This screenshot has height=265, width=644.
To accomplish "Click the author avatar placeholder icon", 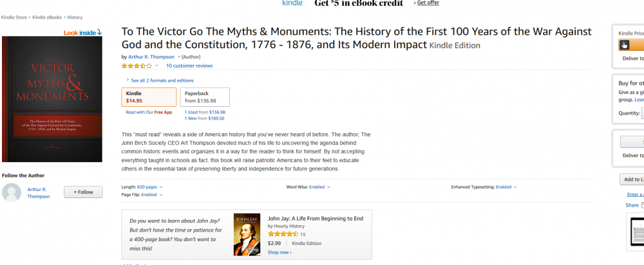I will pyautogui.click(x=11, y=192).
